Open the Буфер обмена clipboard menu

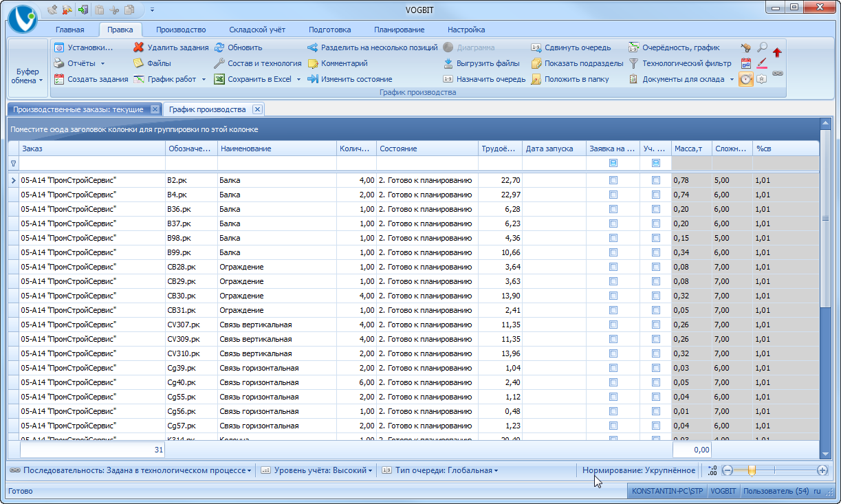(x=29, y=76)
